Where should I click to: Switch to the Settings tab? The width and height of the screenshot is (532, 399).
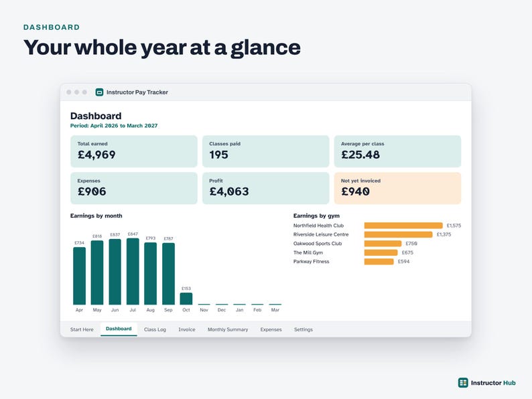tap(304, 329)
